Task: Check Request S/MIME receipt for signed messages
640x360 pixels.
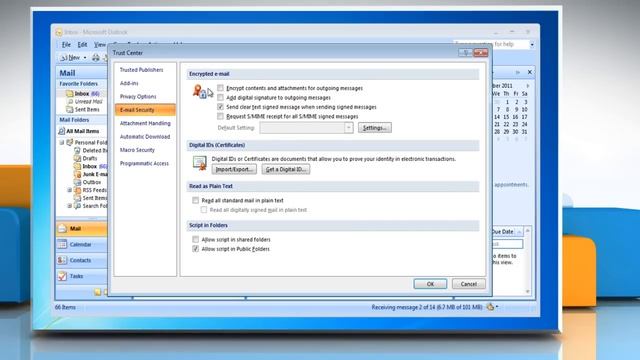Action: point(220,116)
